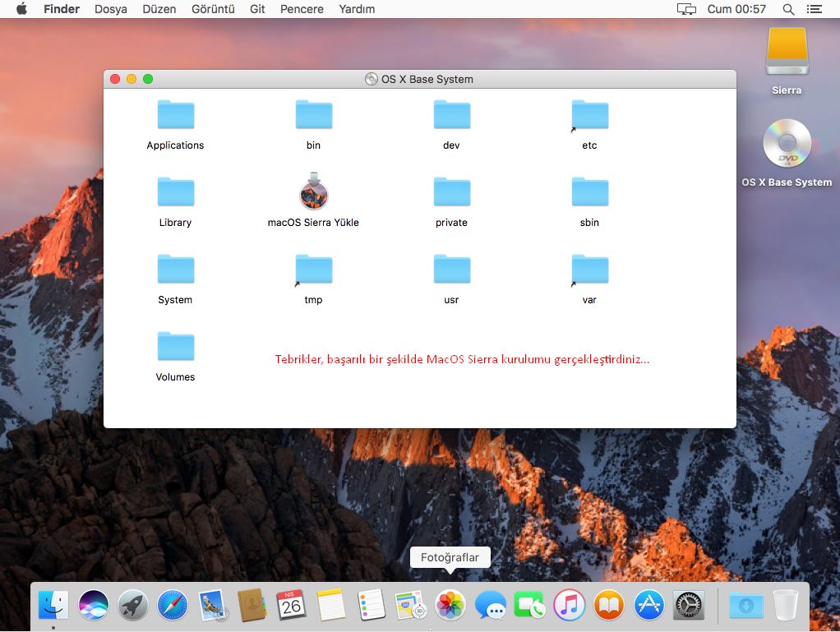Click the display mirroring menu bar icon

pos(686,9)
